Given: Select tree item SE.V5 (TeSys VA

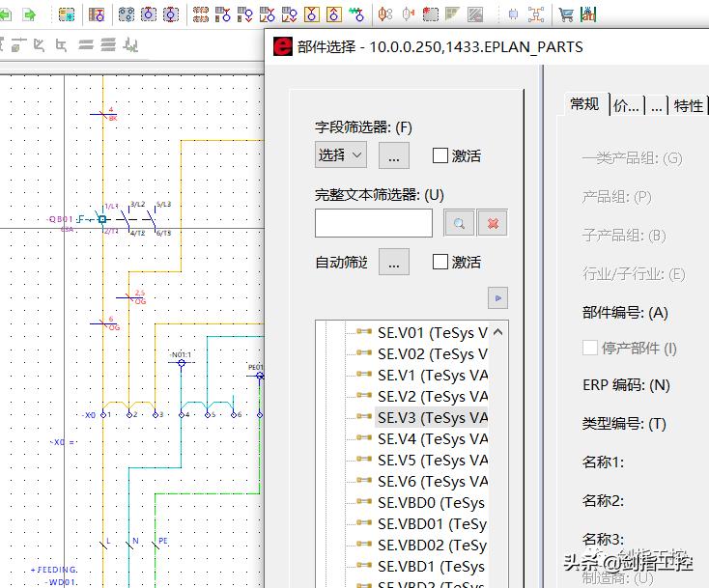Looking at the screenshot, I should (x=433, y=461).
